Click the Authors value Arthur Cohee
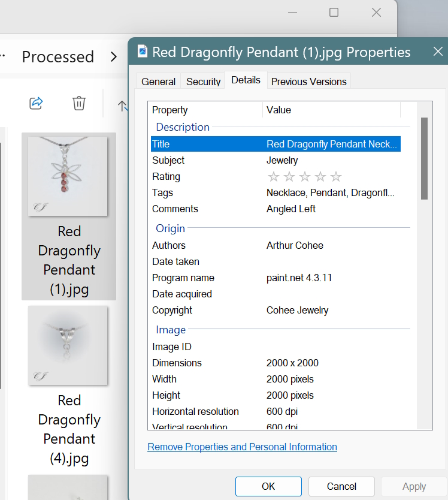This screenshot has height=500, width=448. pyautogui.click(x=295, y=246)
